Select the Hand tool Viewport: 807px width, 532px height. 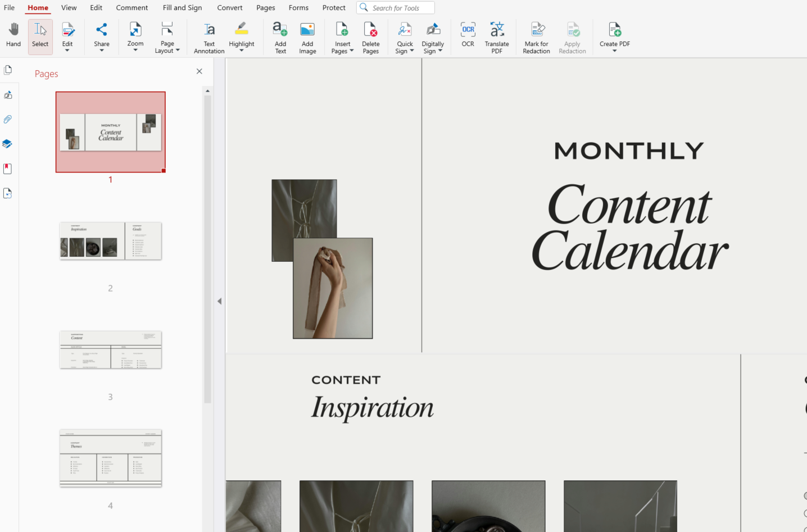(x=13, y=35)
